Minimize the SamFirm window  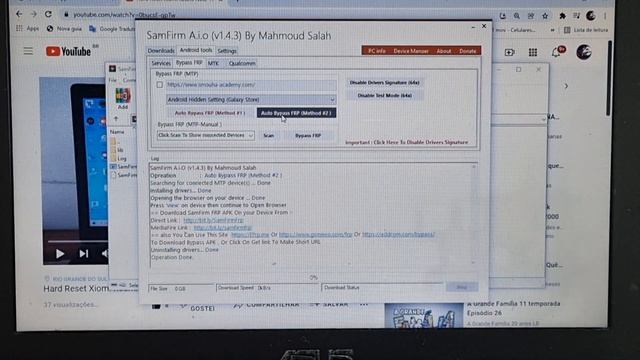(473, 27)
